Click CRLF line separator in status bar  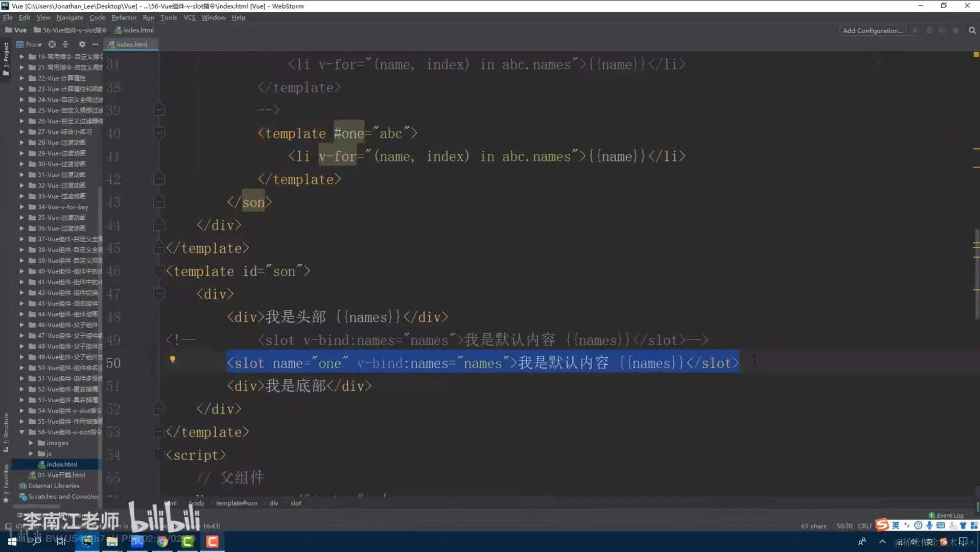tap(865, 526)
